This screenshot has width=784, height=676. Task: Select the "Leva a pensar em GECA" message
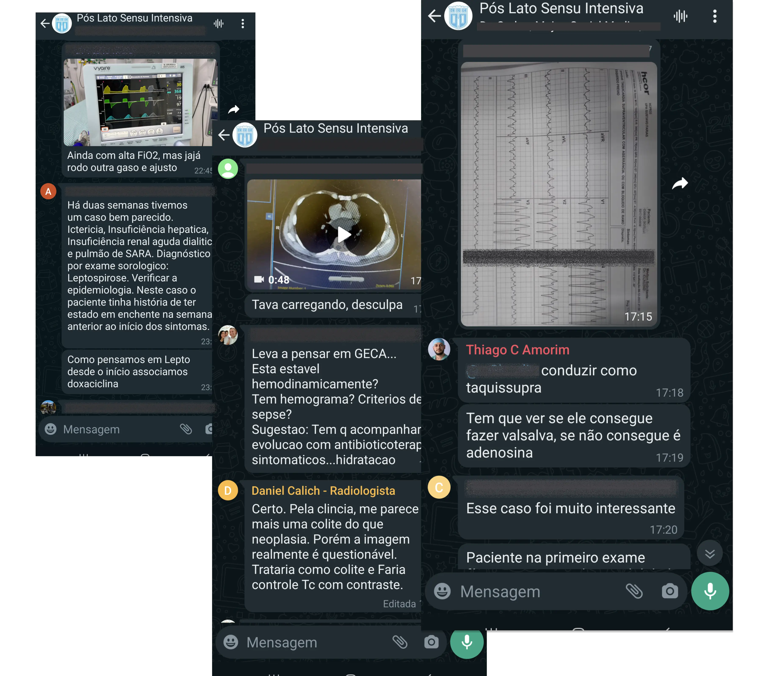(x=333, y=399)
